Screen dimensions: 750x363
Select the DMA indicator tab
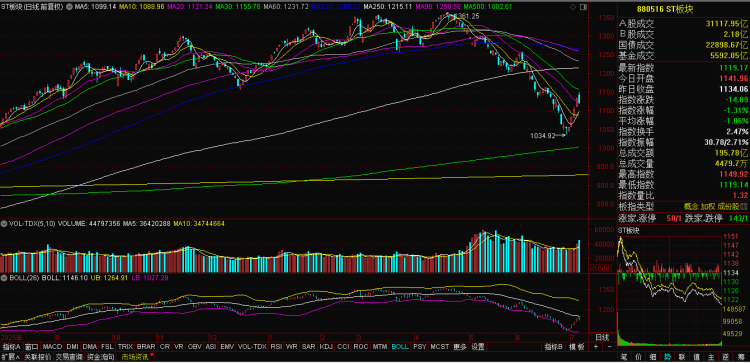click(x=89, y=347)
